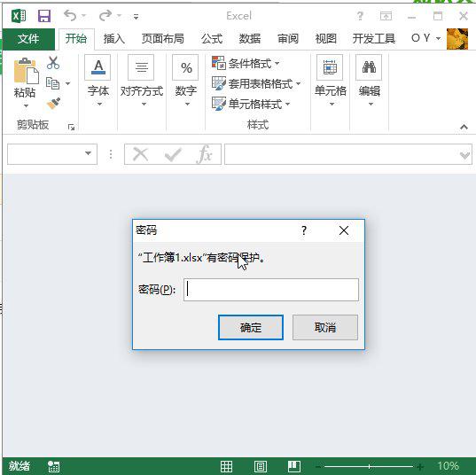
Task: Switch to the 审阅 tab
Action: click(288, 39)
